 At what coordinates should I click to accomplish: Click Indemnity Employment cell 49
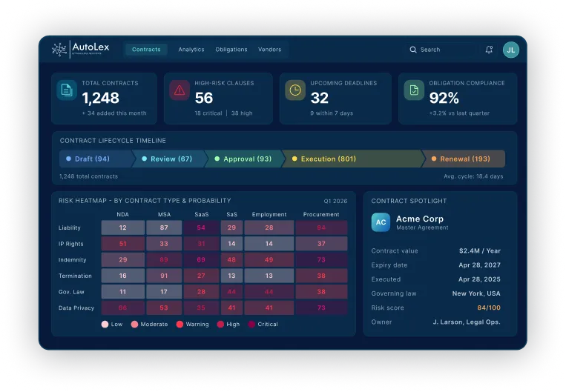tap(269, 259)
